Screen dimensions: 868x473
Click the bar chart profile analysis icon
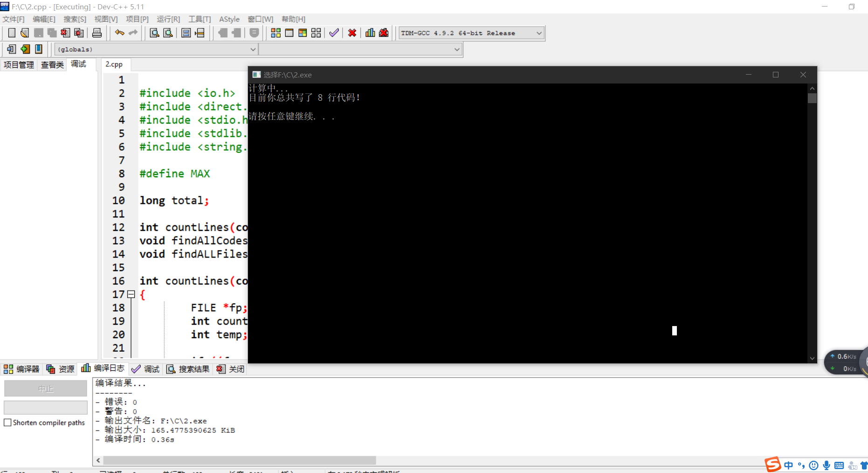click(370, 33)
